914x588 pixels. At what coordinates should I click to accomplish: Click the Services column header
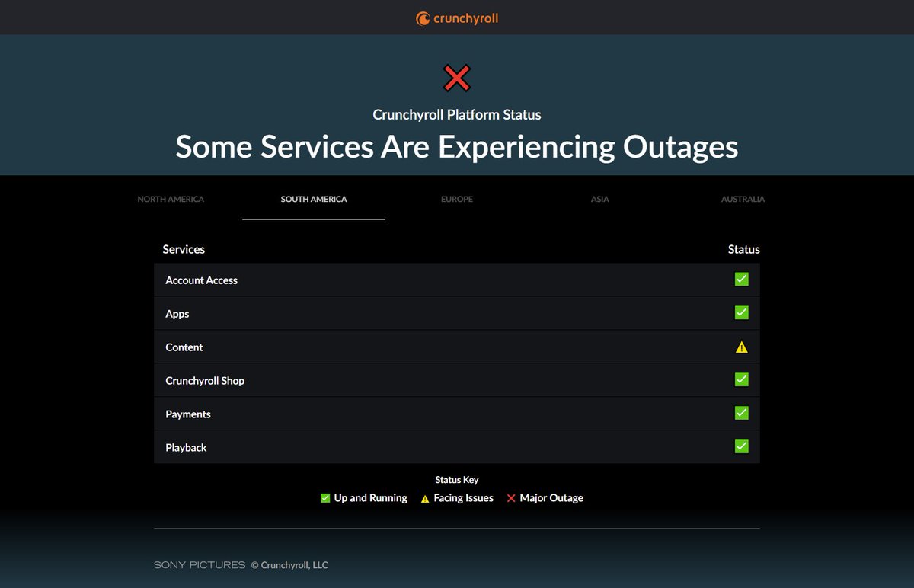point(184,249)
